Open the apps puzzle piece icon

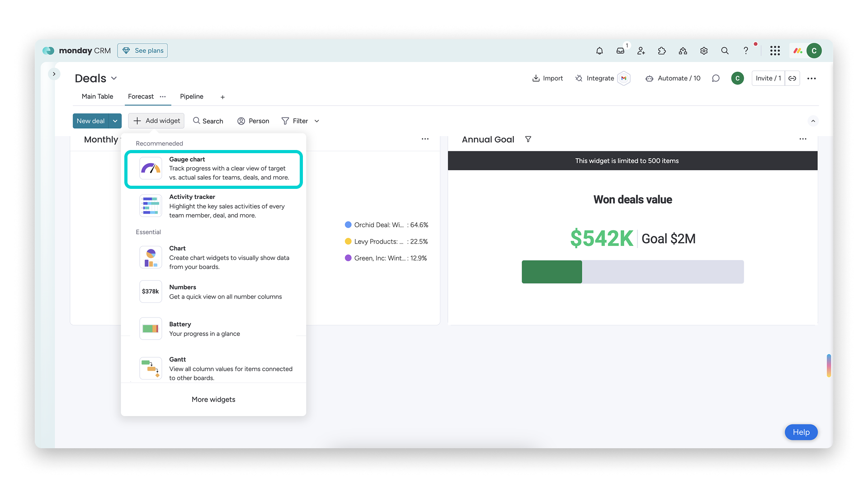point(662,51)
